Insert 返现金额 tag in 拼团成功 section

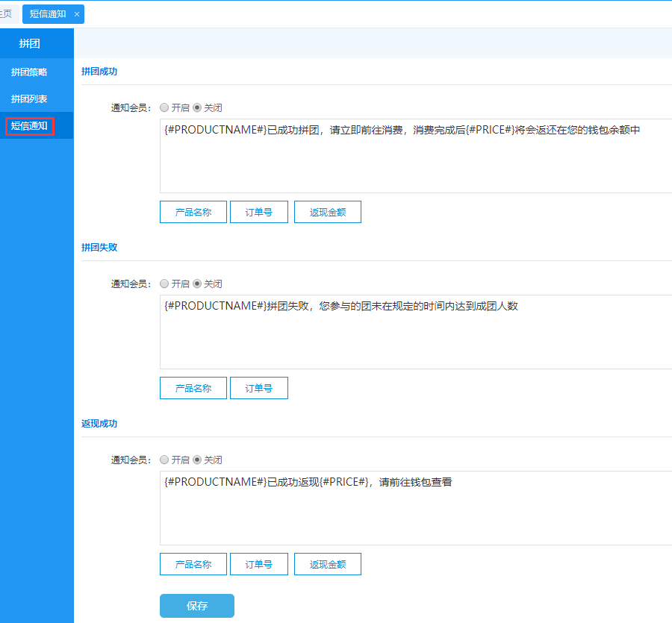pos(328,212)
